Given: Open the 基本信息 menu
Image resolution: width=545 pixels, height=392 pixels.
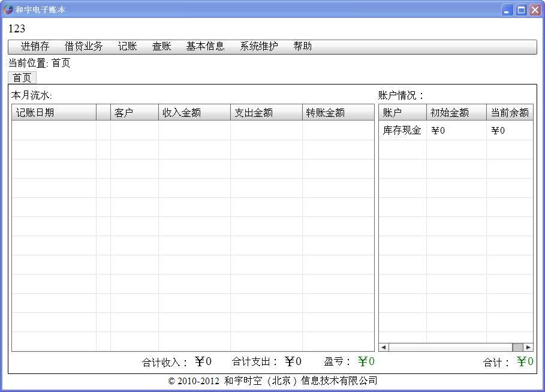Looking at the screenshot, I should (x=205, y=46).
